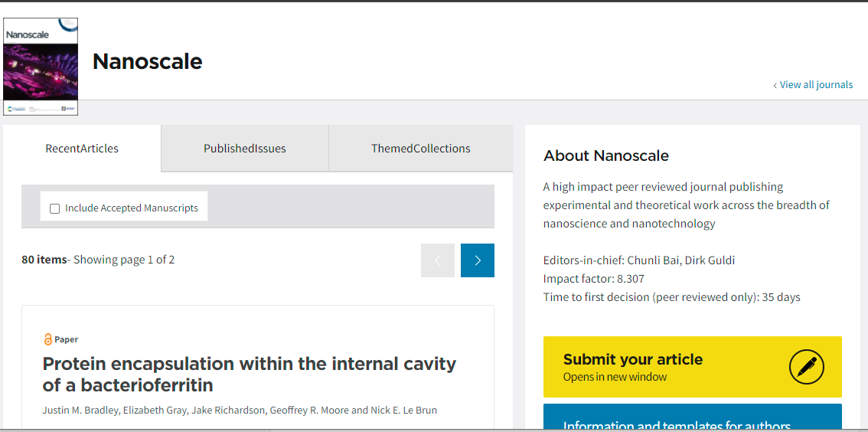Switch to the PublishedIssues tab

pyautogui.click(x=244, y=149)
